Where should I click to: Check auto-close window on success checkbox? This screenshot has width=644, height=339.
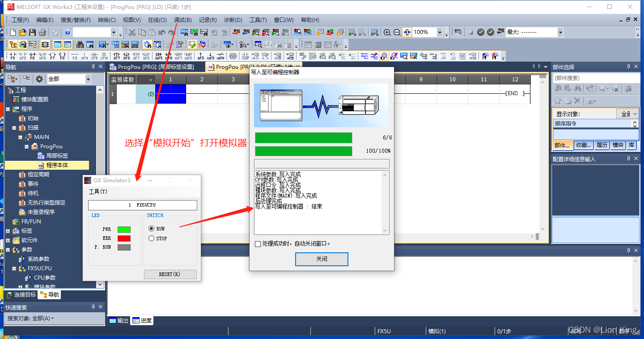click(x=258, y=244)
